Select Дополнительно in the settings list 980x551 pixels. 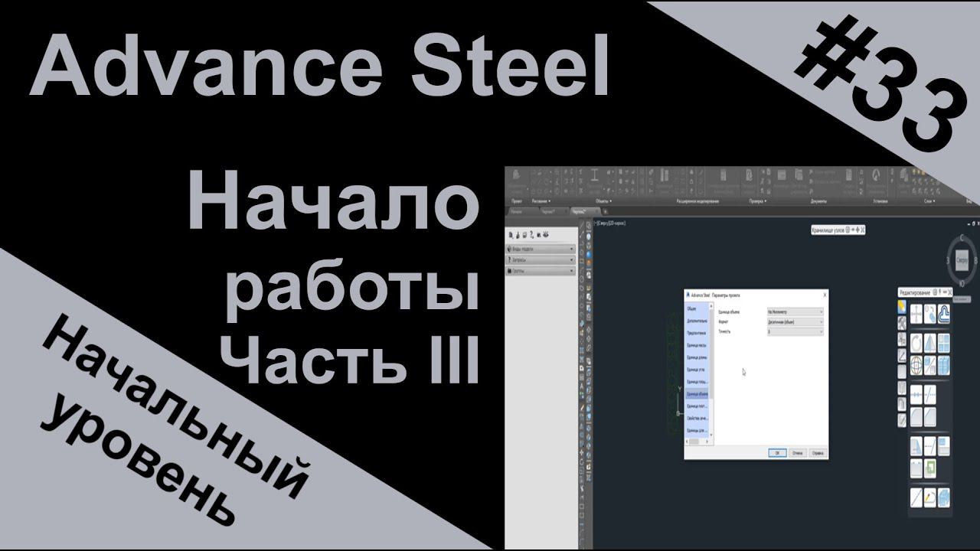[x=697, y=321]
